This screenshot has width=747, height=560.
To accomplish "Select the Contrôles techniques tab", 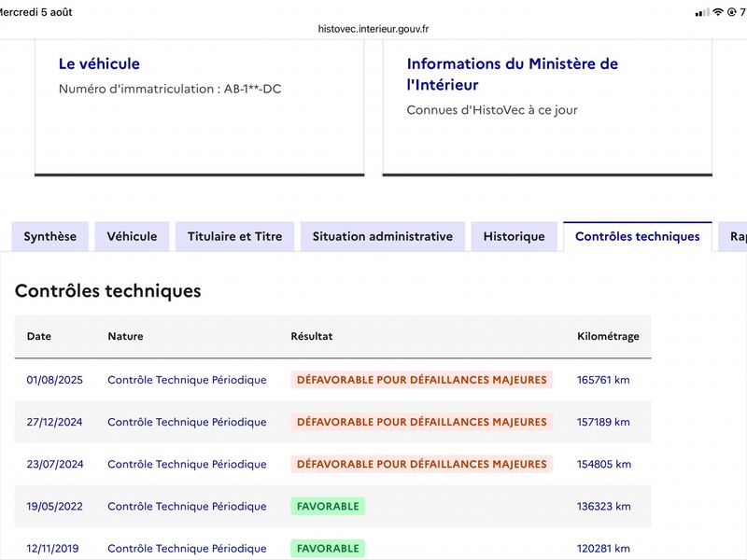I will pyautogui.click(x=638, y=237).
